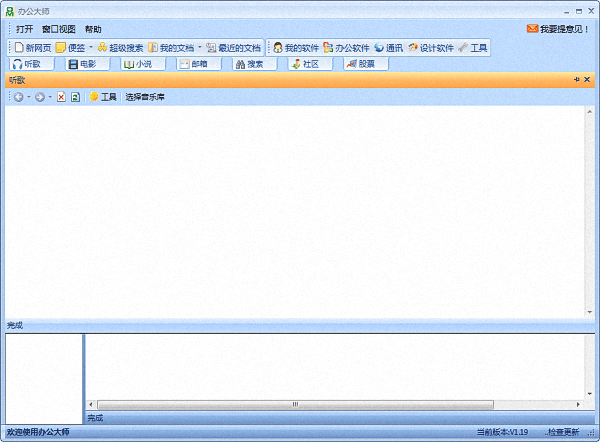Viewport: 600px width, 442px height.
Task: Open the 窗口视图 menu
Action: (x=59, y=29)
